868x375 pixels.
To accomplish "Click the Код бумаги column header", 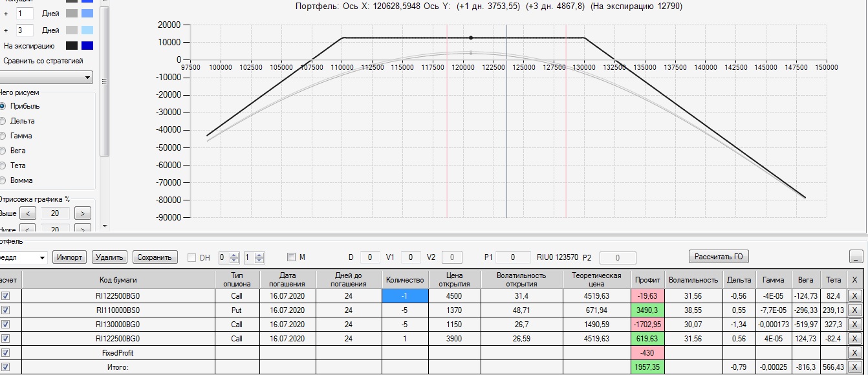I will coord(118,279).
